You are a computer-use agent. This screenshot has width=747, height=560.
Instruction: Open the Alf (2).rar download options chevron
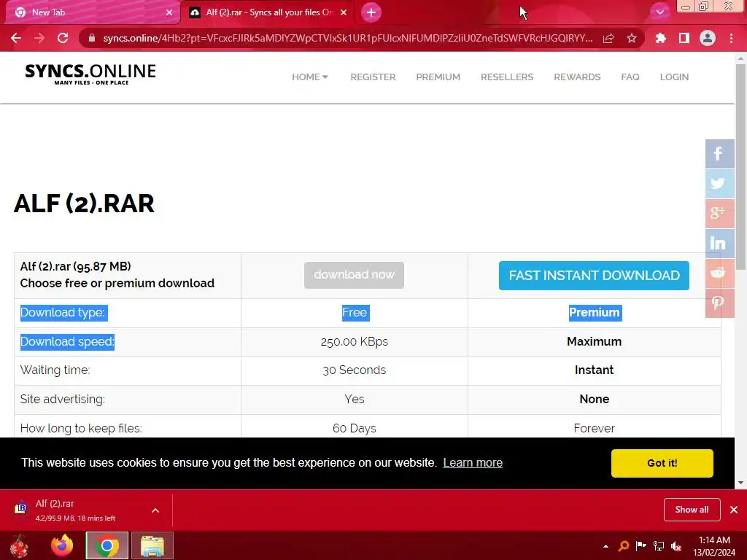(155, 510)
